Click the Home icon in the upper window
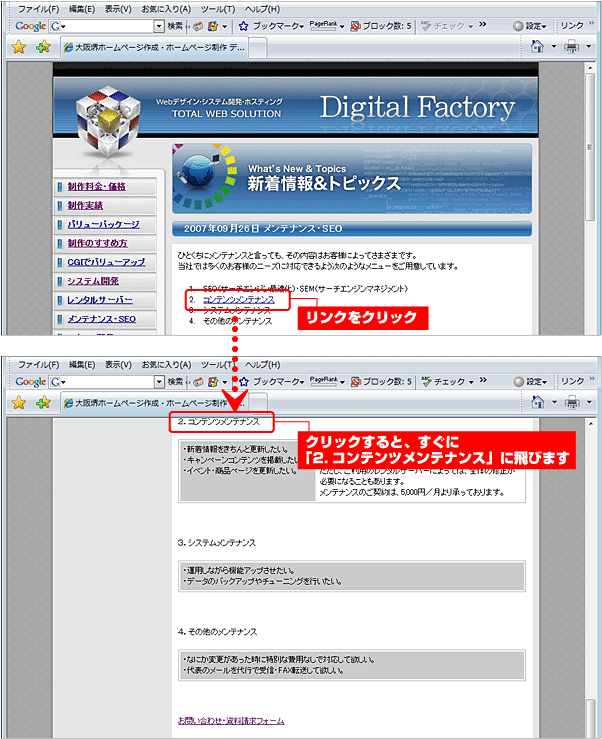The image size is (602, 739). tap(537, 46)
